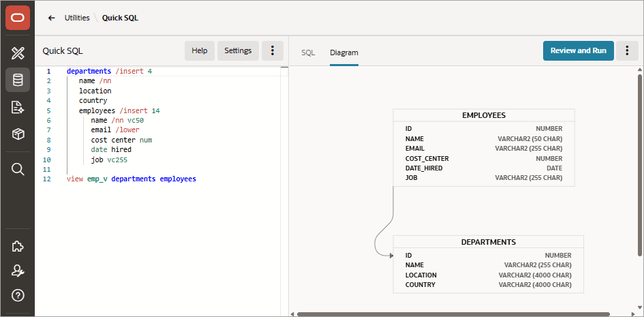Click COUNTRY column in DEPARTMENTS table

click(x=420, y=285)
